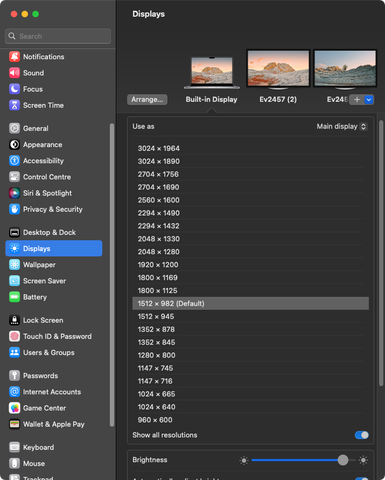The image size is (385, 480).
Task: Open Screen Time hourglass icon
Action: pos(14,105)
